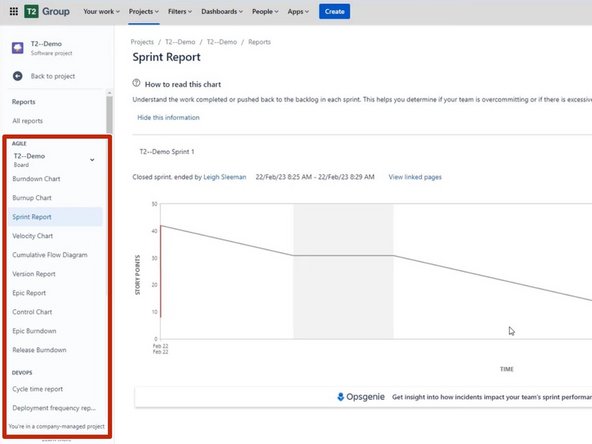Open the Cycle time report
The height and width of the screenshot is (444, 592).
tap(38, 389)
